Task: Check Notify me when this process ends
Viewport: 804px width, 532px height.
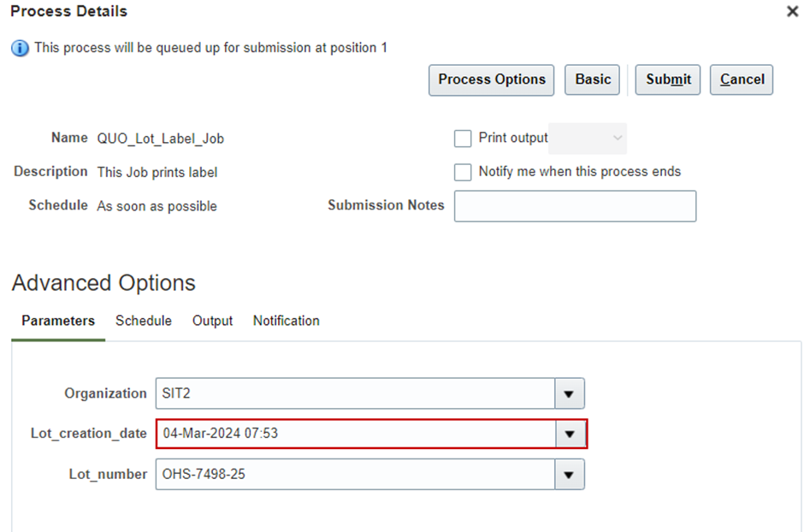Action: (x=463, y=172)
